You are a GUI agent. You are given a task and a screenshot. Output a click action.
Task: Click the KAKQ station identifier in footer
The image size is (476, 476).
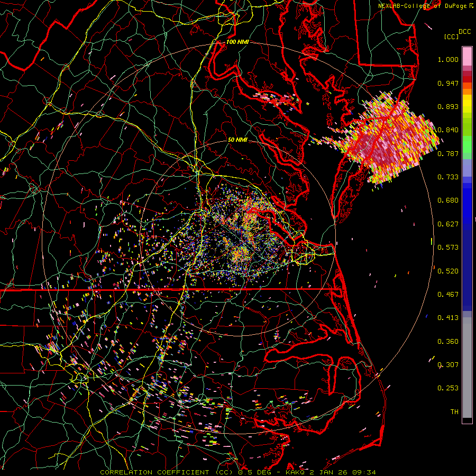point(296,472)
